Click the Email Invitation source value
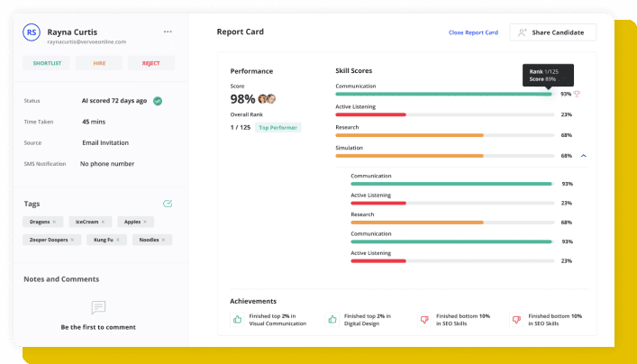This screenshot has height=364, width=637. tap(105, 143)
